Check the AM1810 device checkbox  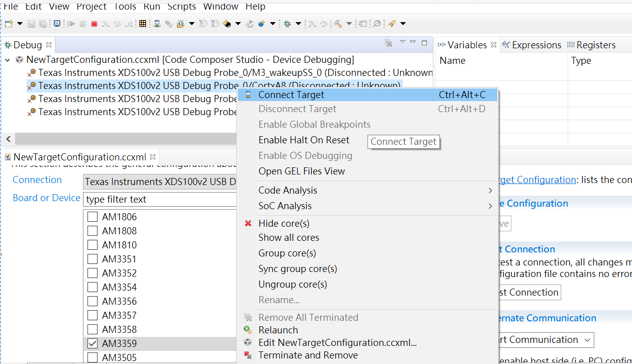(x=93, y=245)
